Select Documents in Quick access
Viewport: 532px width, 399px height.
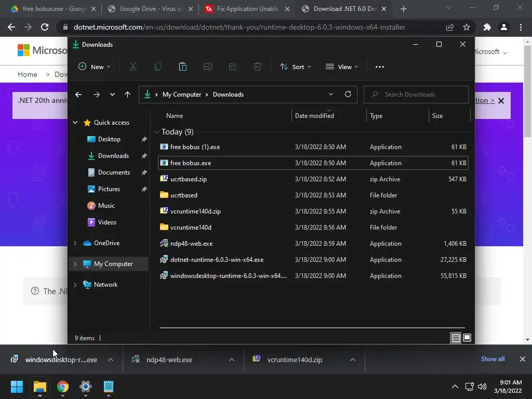(114, 172)
